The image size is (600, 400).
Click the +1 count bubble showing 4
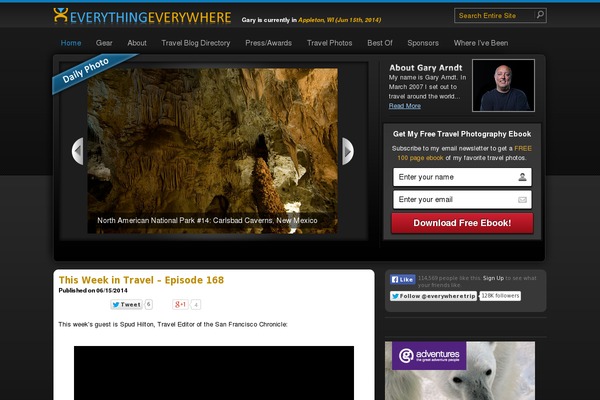(x=196, y=305)
